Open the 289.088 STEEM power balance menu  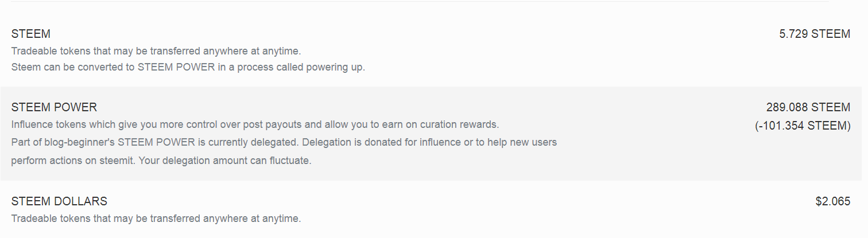(808, 107)
